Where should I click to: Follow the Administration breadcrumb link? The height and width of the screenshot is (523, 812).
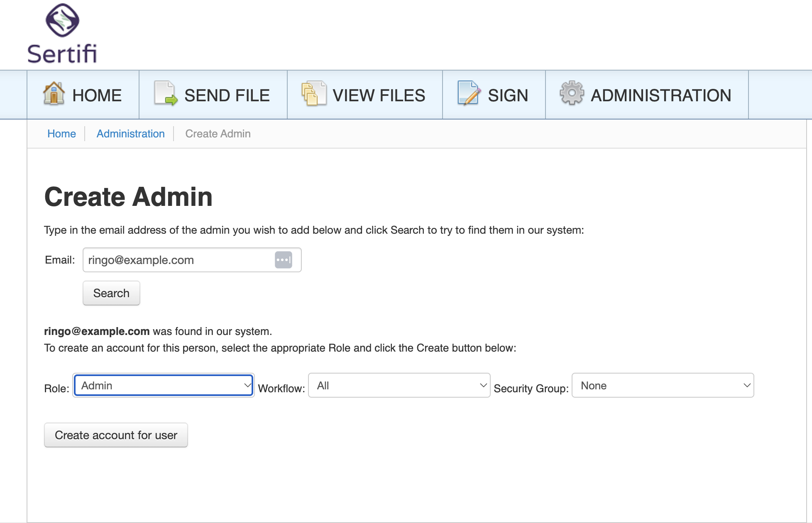[x=131, y=134]
